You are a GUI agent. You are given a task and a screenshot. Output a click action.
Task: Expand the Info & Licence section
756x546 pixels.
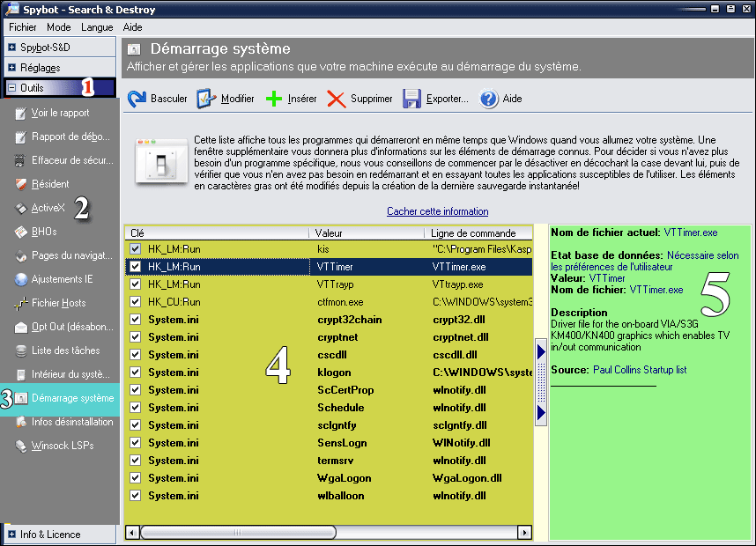11,535
